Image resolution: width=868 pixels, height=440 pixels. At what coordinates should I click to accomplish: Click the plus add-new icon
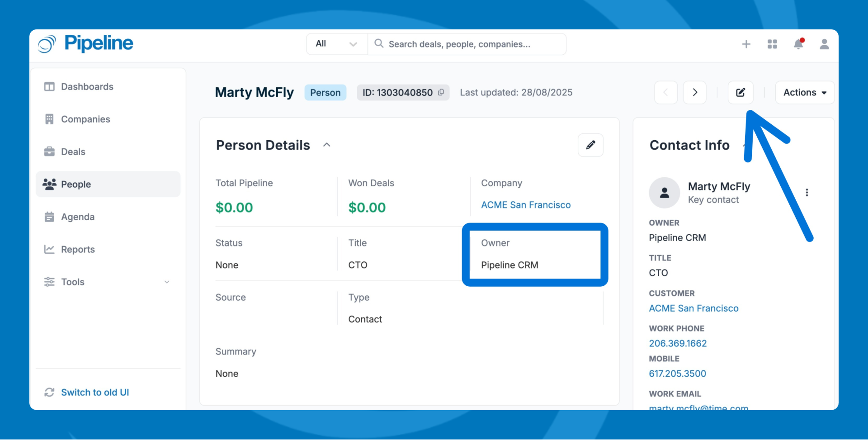[x=746, y=44]
